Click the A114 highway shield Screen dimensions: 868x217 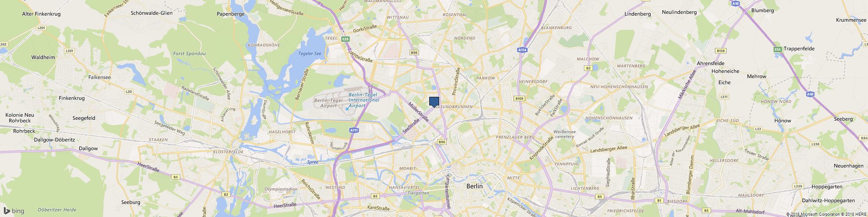tap(523, 50)
